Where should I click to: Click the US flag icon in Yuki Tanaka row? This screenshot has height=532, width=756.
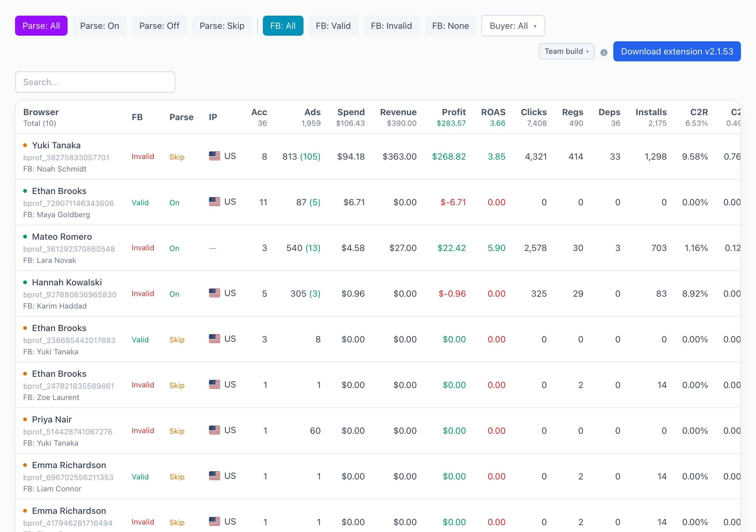[214, 156]
